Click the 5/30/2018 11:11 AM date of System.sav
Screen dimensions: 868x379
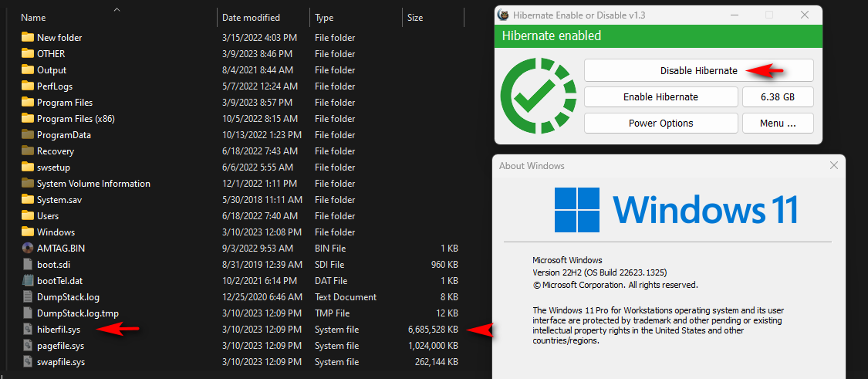[262, 199]
